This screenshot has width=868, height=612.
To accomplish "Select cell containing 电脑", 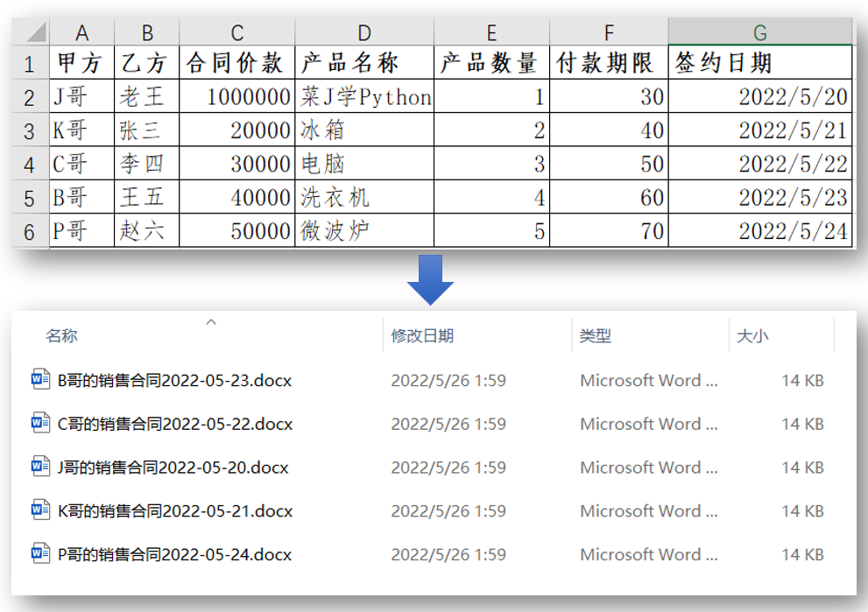I will [364, 164].
